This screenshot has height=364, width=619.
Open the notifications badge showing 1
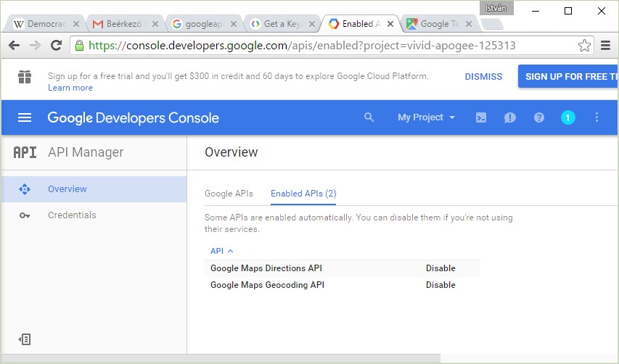567,117
